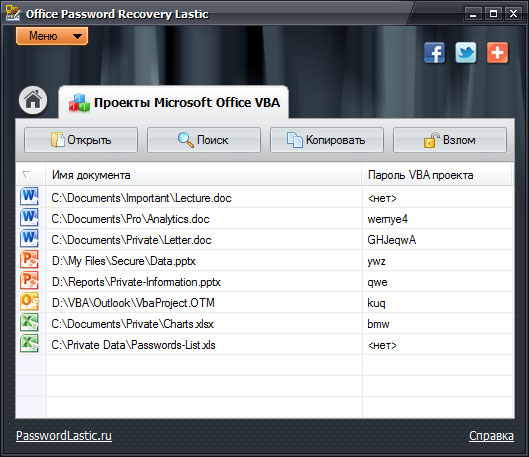529x457 pixels.
Task: Click PowerPoint icon beside Data.pptx
Action: click(x=29, y=260)
